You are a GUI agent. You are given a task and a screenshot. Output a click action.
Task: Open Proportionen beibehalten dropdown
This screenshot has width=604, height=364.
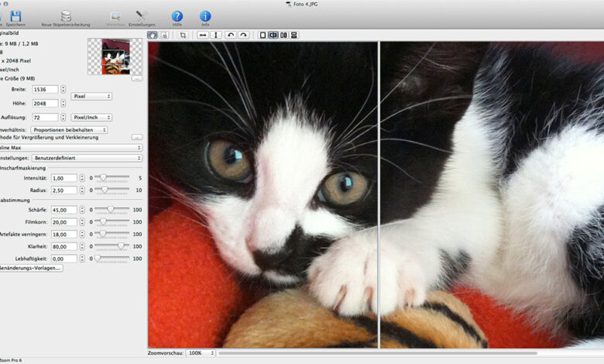point(69,130)
